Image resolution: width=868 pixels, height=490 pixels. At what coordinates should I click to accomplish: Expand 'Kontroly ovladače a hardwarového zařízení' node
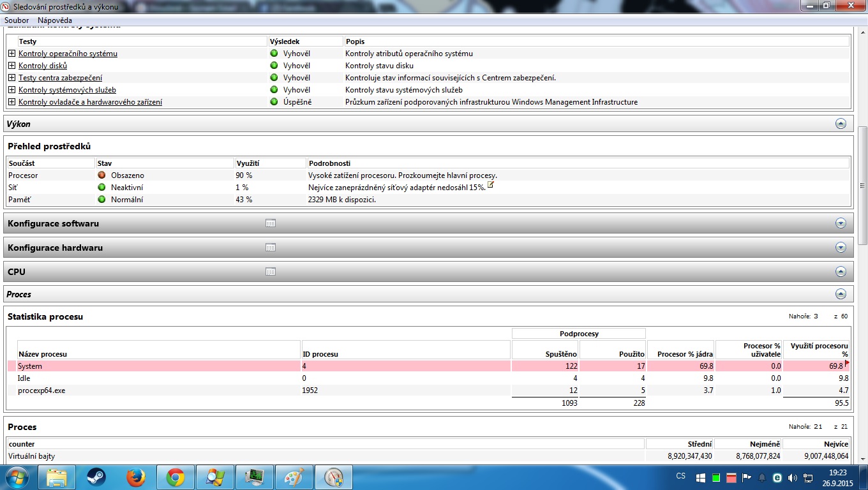pyautogui.click(x=11, y=102)
